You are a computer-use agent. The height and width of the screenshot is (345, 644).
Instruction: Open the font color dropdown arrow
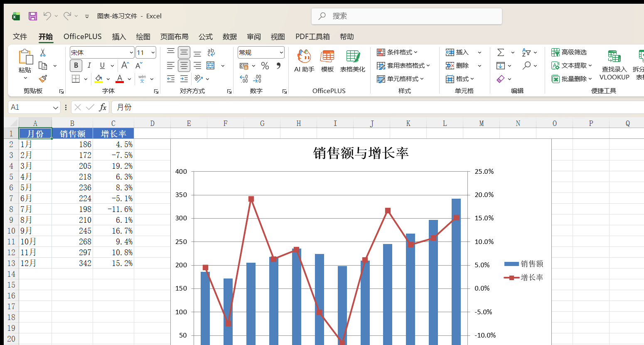(129, 79)
